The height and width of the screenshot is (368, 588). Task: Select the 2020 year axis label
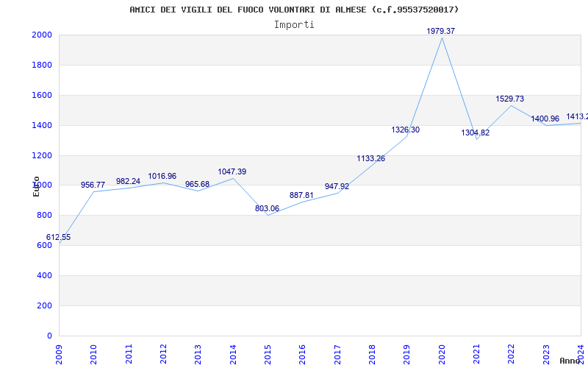pyautogui.click(x=442, y=355)
